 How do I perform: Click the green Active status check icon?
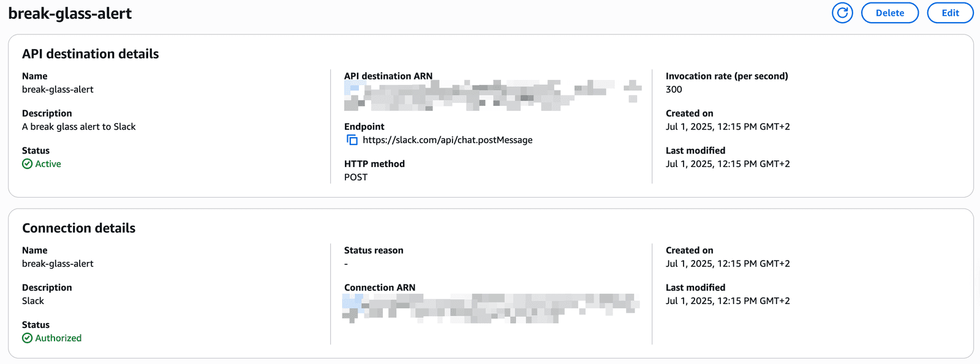tap(27, 164)
